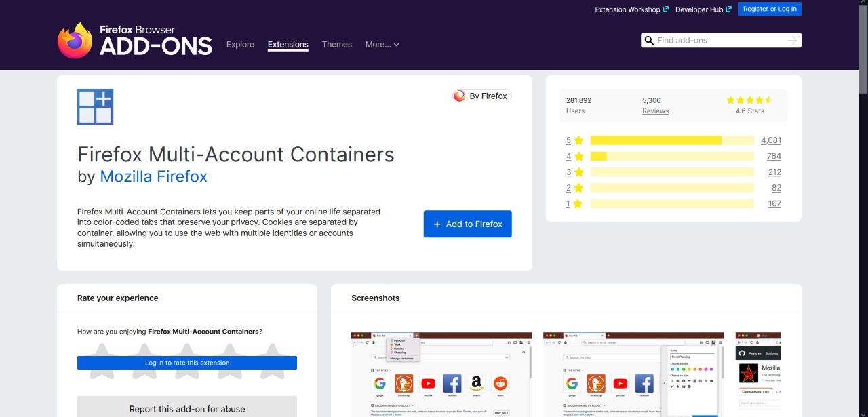The image size is (868, 417).
Task: Click the 5-star rating bar
Action: tap(672, 140)
